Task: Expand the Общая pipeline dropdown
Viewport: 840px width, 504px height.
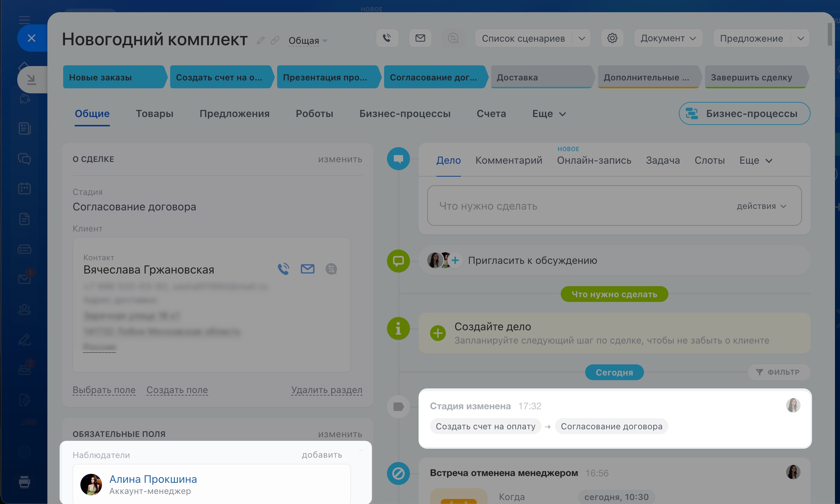Action: [x=308, y=41]
